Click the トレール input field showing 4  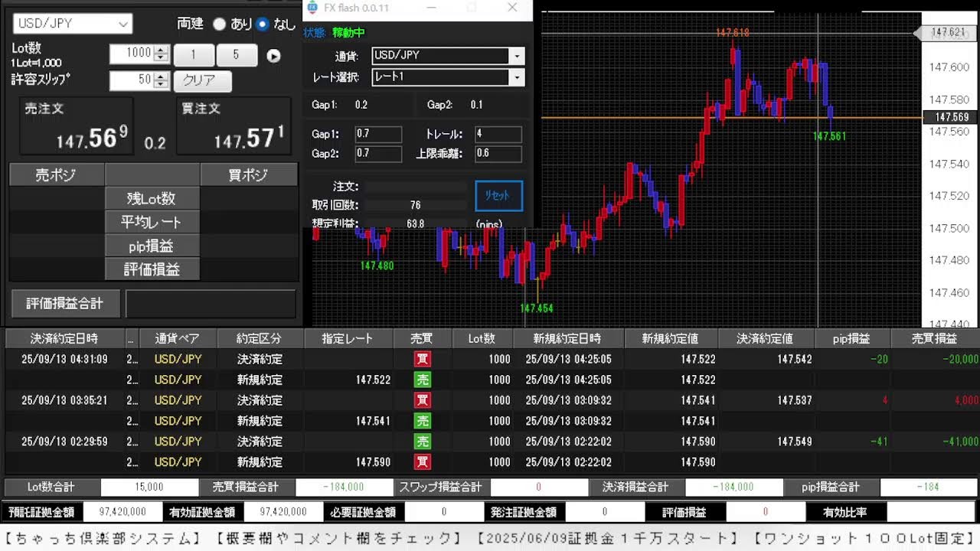coord(498,134)
